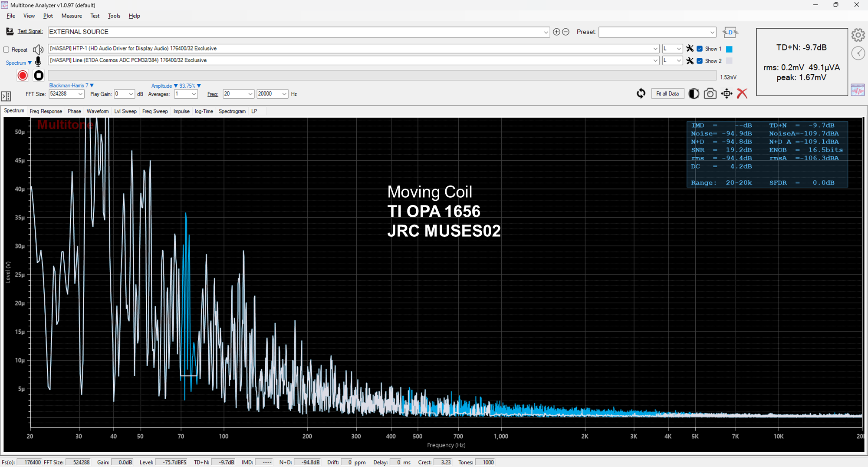Viewport: 868px width, 467px height.
Task: Click gray color swatch for Show 2
Action: [729, 61]
